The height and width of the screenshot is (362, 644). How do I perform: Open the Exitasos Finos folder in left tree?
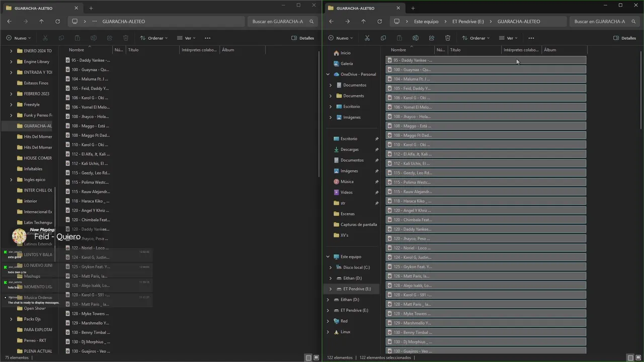tap(32, 83)
